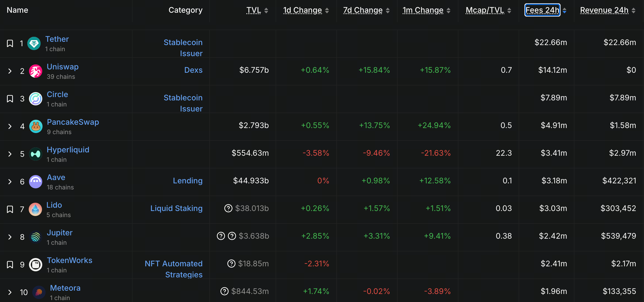Expand the Jupiter sub-protocols row
644x302 pixels.
[x=10, y=237]
